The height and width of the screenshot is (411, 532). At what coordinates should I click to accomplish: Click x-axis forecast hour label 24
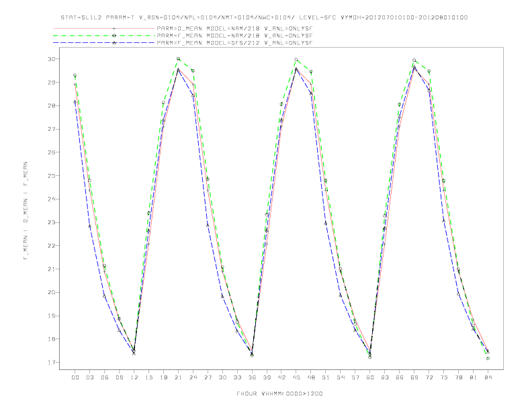[193, 377]
